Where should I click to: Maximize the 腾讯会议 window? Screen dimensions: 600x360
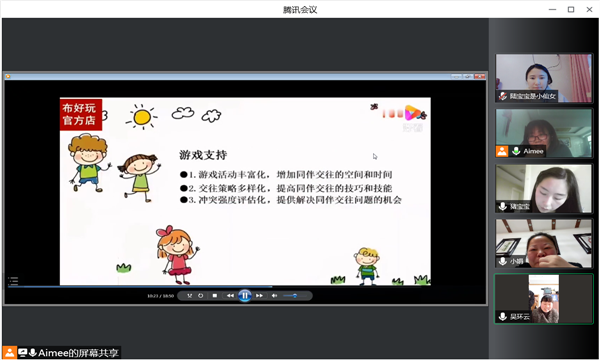point(571,10)
